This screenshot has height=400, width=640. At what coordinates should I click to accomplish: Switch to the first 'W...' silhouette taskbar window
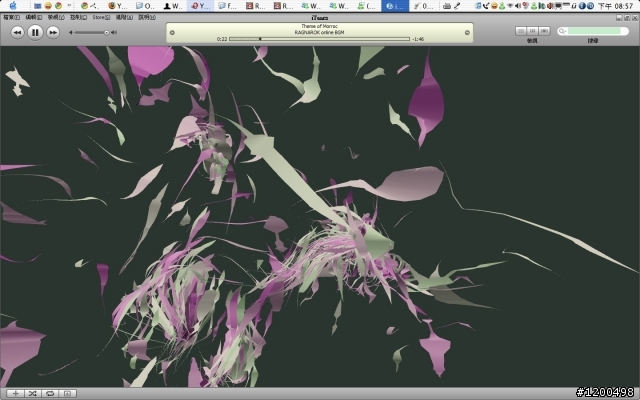click(173, 6)
